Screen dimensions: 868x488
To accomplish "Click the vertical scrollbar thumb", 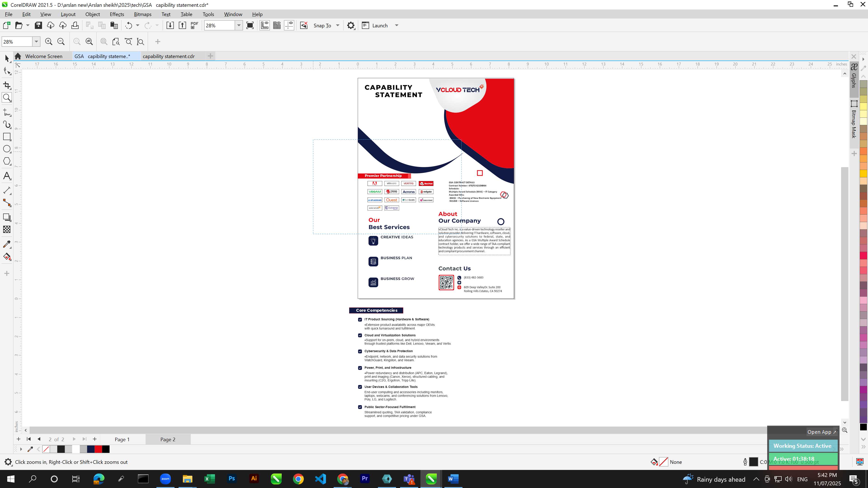I will click(844, 284).
